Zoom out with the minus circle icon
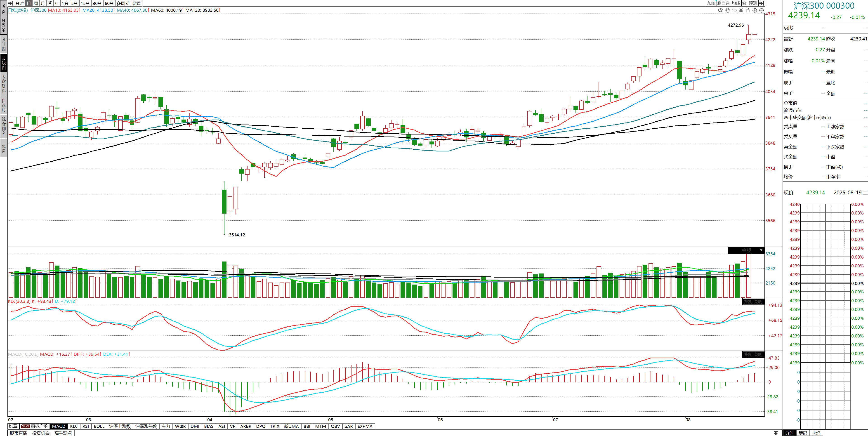This screenshot has width=868, height=436. click(x=762, y=10)
